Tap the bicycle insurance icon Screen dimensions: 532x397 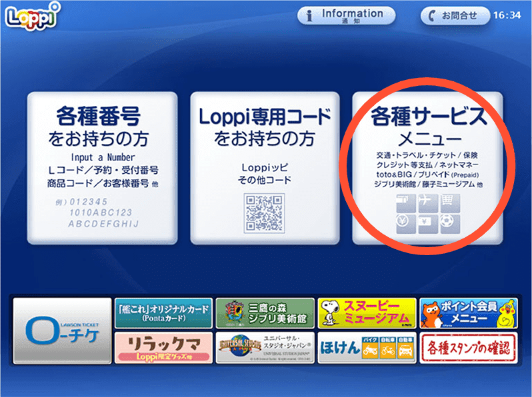388,348
